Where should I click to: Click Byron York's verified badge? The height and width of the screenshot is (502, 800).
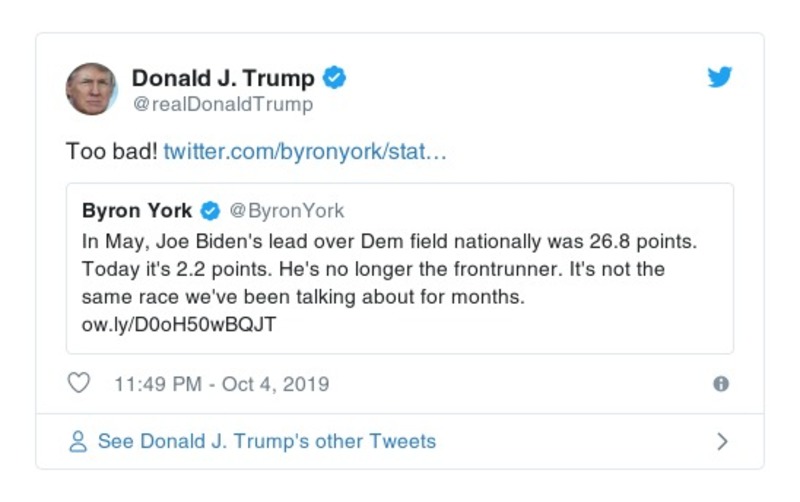211,211
